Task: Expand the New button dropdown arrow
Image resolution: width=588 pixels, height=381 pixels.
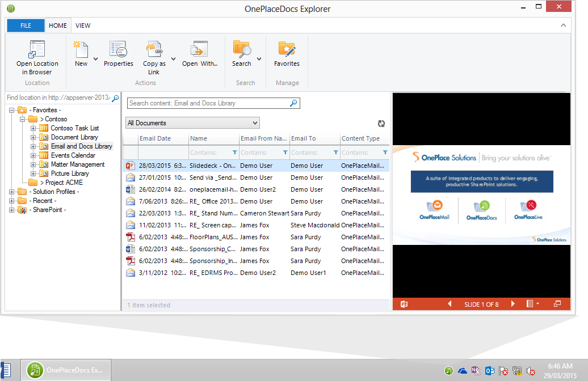Action: pyautogui.click(x=95, y=59)
